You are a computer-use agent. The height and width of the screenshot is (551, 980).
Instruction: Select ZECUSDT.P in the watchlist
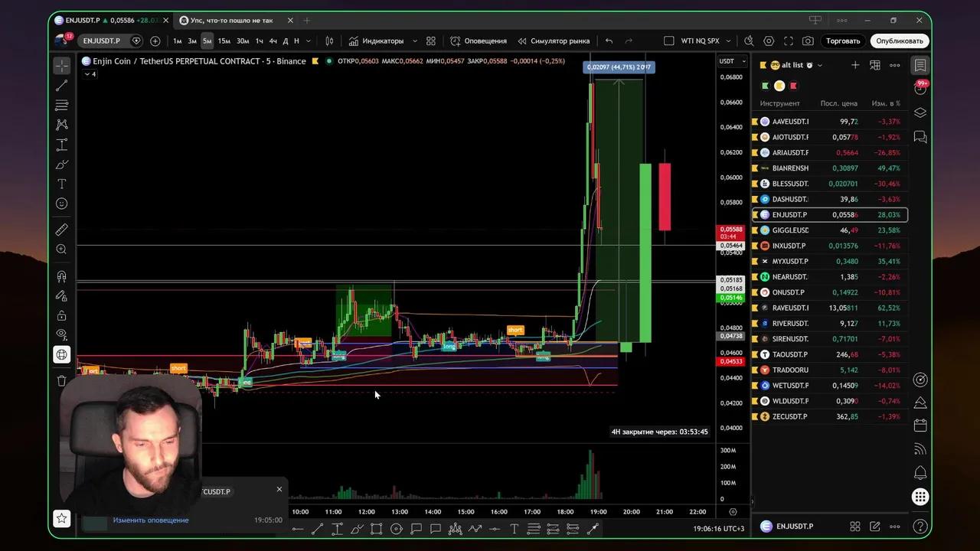point(789,416)
